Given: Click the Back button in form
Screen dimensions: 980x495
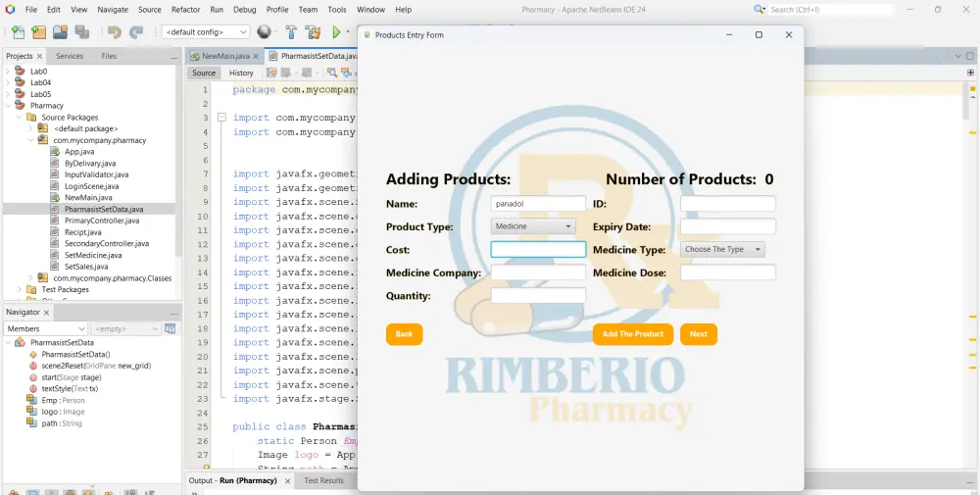Looking at the screenshot, I should pos(405,334).
